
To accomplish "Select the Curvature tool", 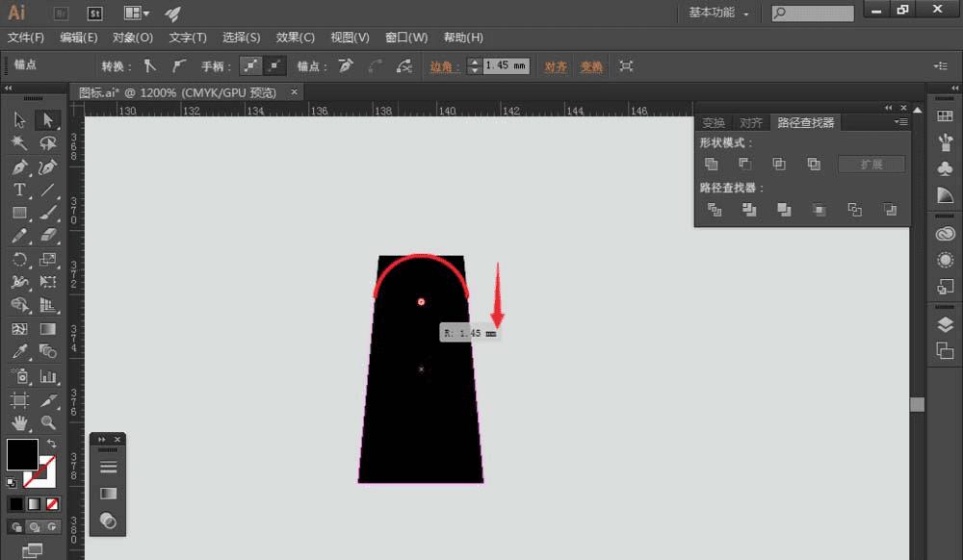I will 47,166.
